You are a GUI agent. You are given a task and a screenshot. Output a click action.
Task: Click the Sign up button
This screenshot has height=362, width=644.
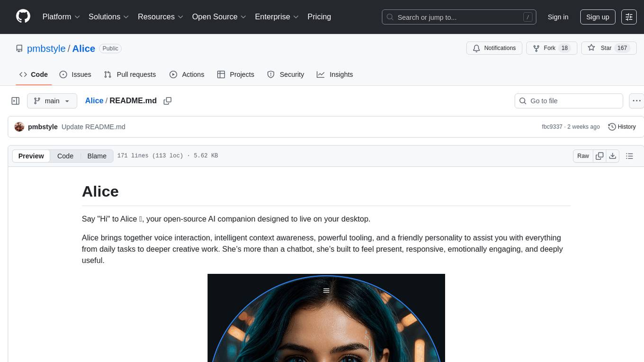[x=598, y=17]
